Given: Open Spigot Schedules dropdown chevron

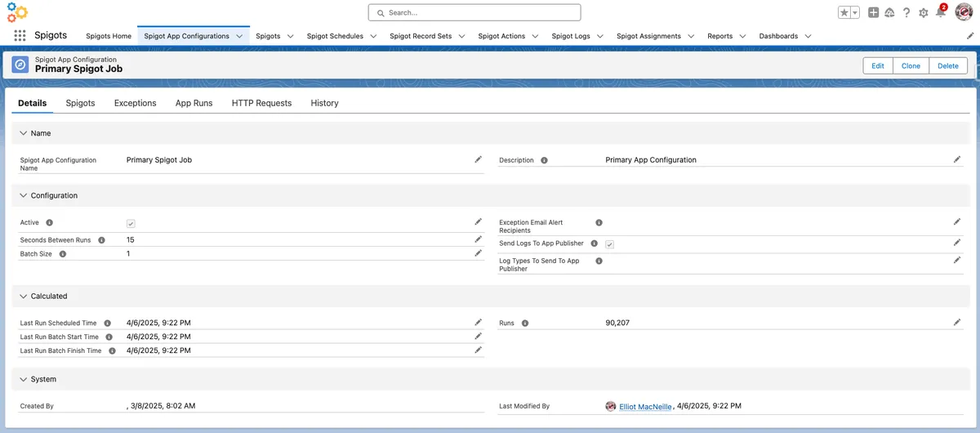Looking at the screenshot, I should coord(373,36).
